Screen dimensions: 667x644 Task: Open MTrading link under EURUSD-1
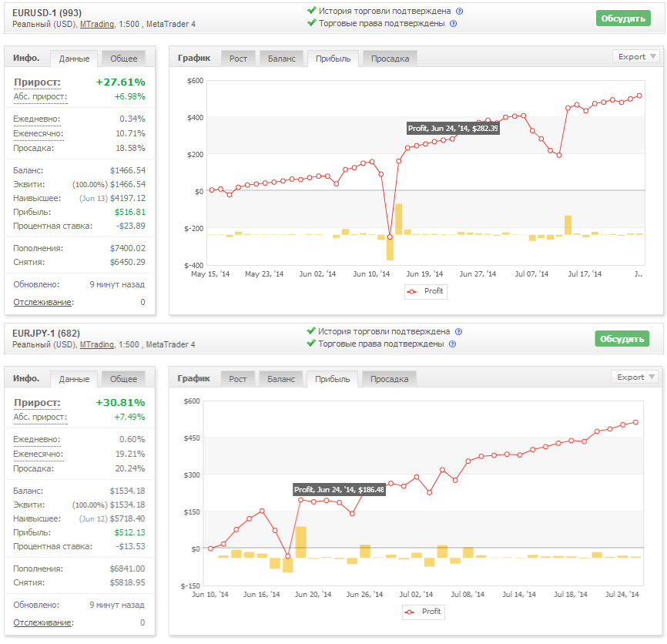(97, 24)
